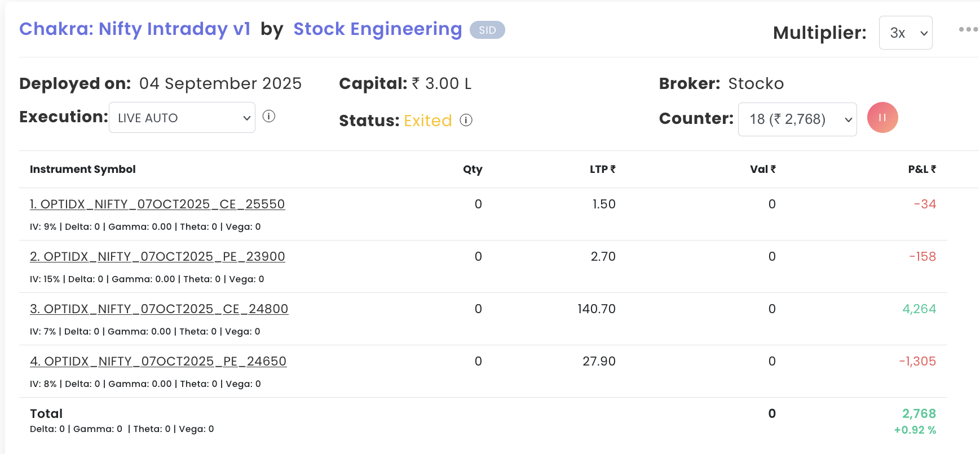Open the NIFTY 07OCT2025 PE 24650 instrument
This screenshot has width=980, height=454.
(158, 361)
